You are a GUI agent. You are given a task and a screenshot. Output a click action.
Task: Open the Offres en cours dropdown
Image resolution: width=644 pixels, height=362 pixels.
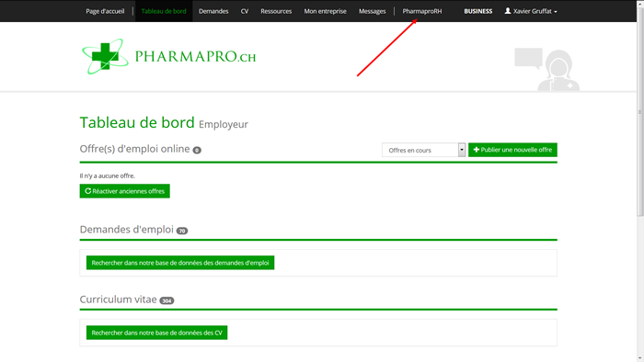click(x=423, y=150)
